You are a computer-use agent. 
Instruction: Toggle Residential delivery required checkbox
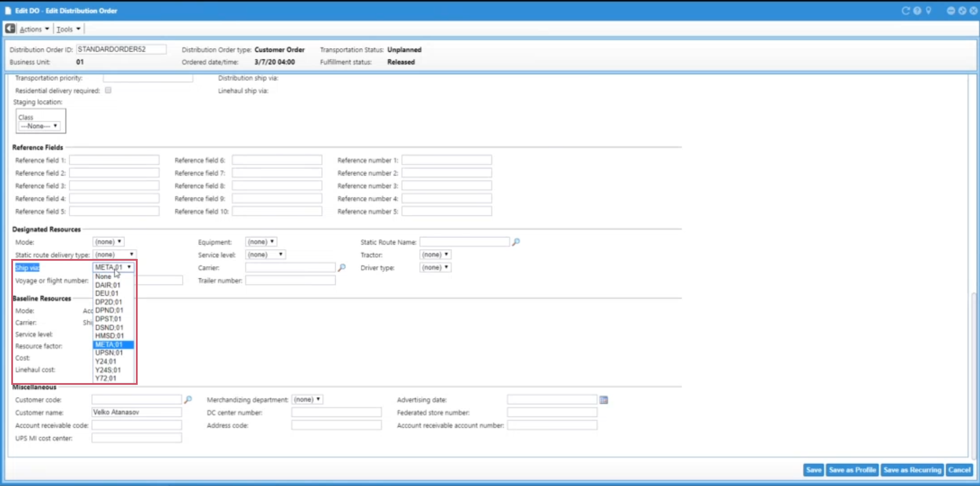tap(108, 90)
